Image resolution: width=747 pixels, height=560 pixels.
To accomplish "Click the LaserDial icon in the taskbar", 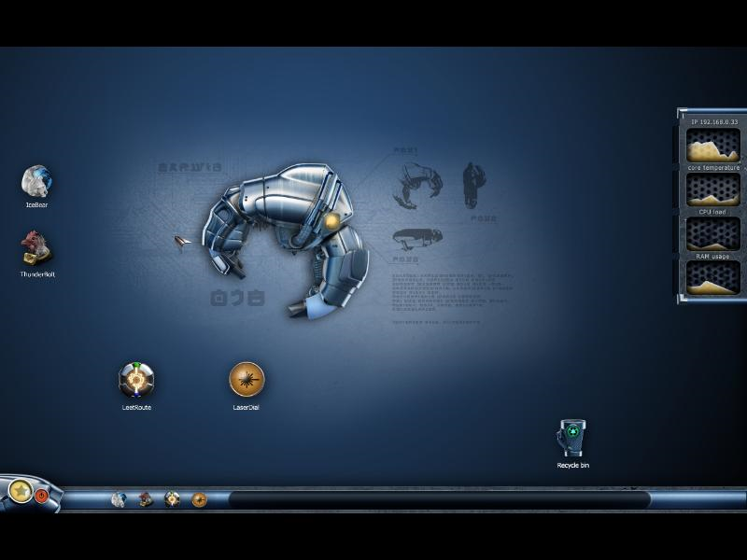I will tap(199, 499).
